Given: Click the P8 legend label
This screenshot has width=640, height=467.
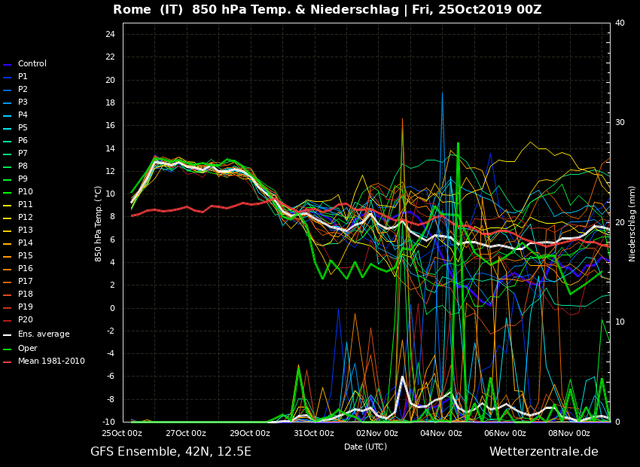Looking at the screenshot, I should click(23, 166).
